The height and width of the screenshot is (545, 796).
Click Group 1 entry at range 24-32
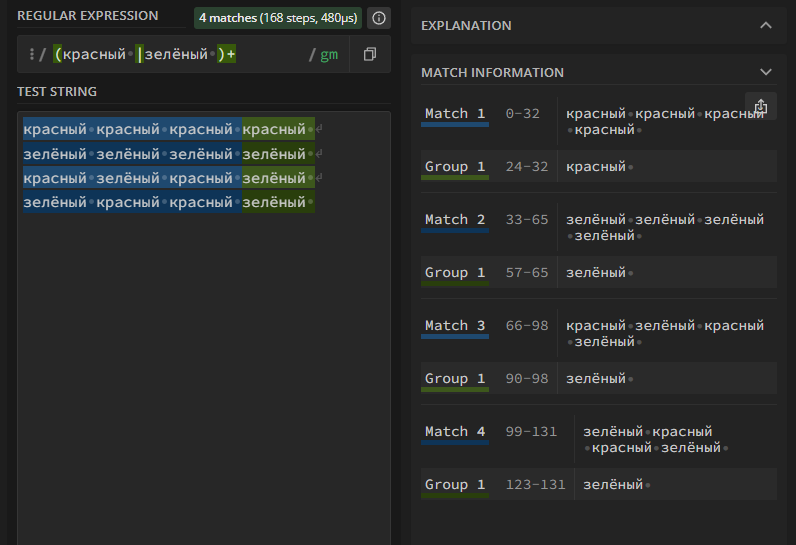tap(454, 167)
